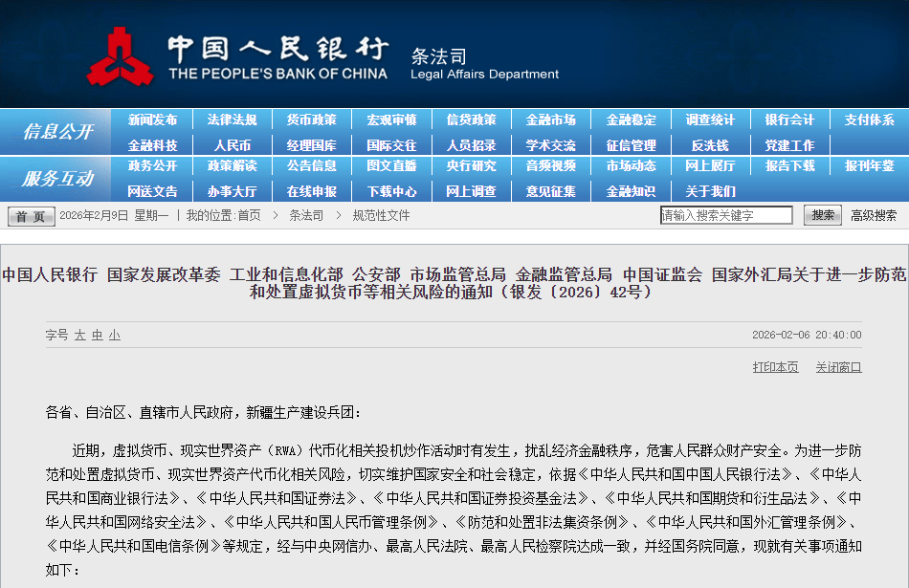The image size is (909, 588).
Task: Open the 金融稳定 menu item
Action: 631,120
